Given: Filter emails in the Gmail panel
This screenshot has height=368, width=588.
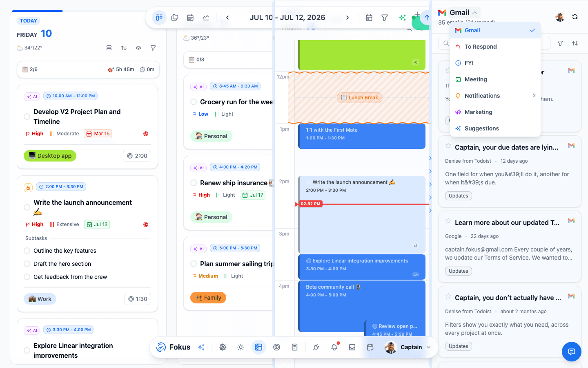Looking at the screenshot, I should [x=560, y=43].
